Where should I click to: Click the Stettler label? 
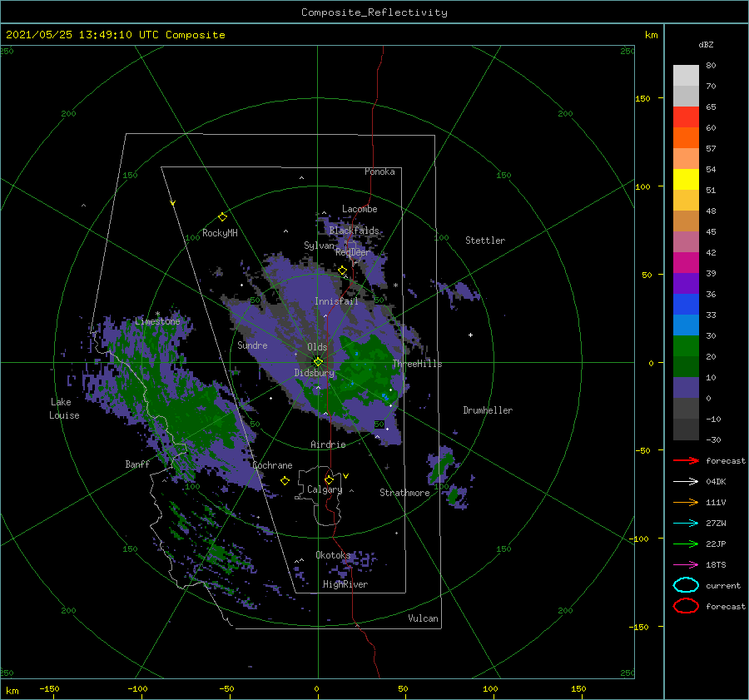tap(485, 241)
